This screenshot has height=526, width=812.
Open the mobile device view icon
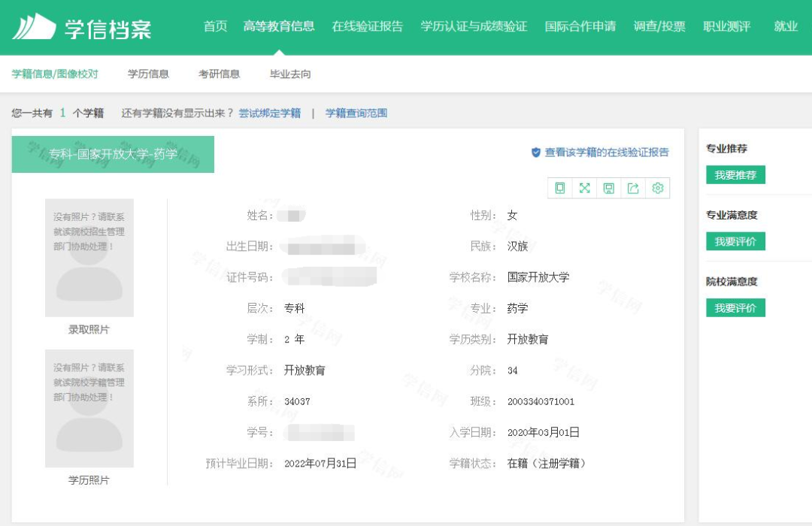[x=560, y=189]
